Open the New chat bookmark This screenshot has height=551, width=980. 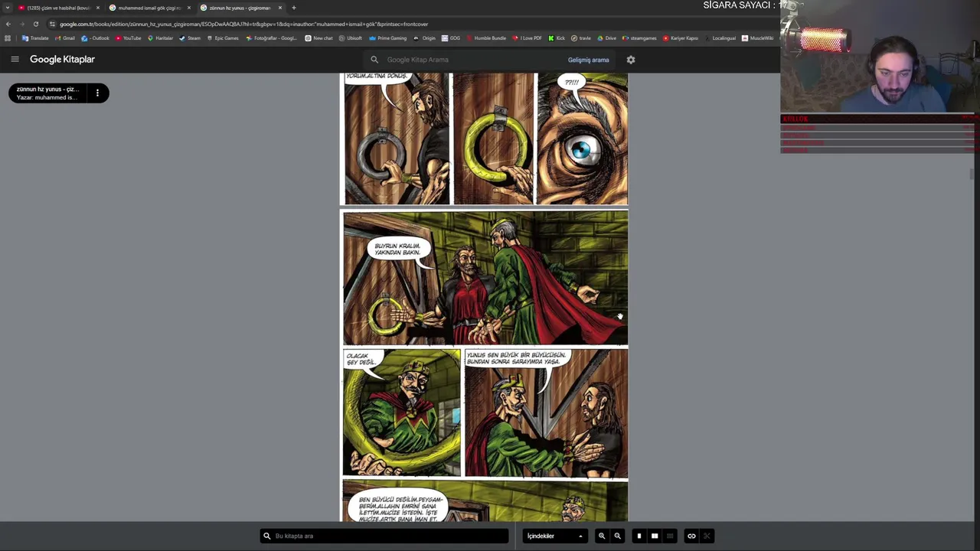[319, 38]
